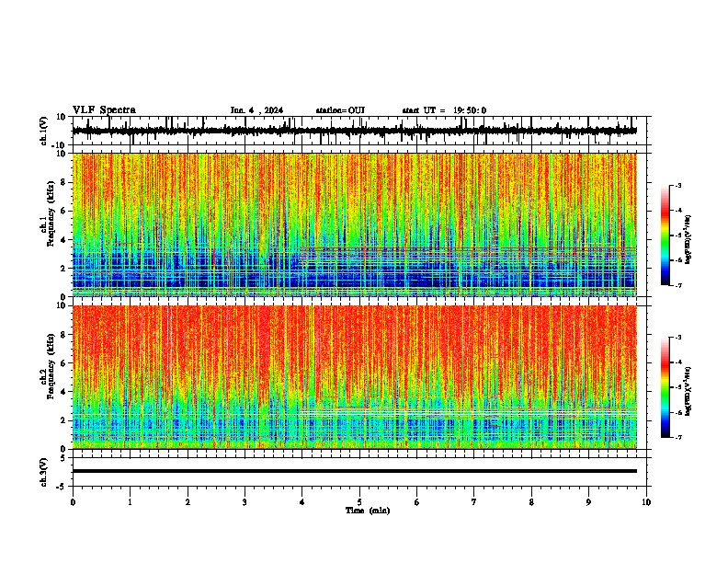Click the 2 kHz tick of ch.2 spectrogram
This screenshot has width=728, height=563.
click(x=63, y=419)
